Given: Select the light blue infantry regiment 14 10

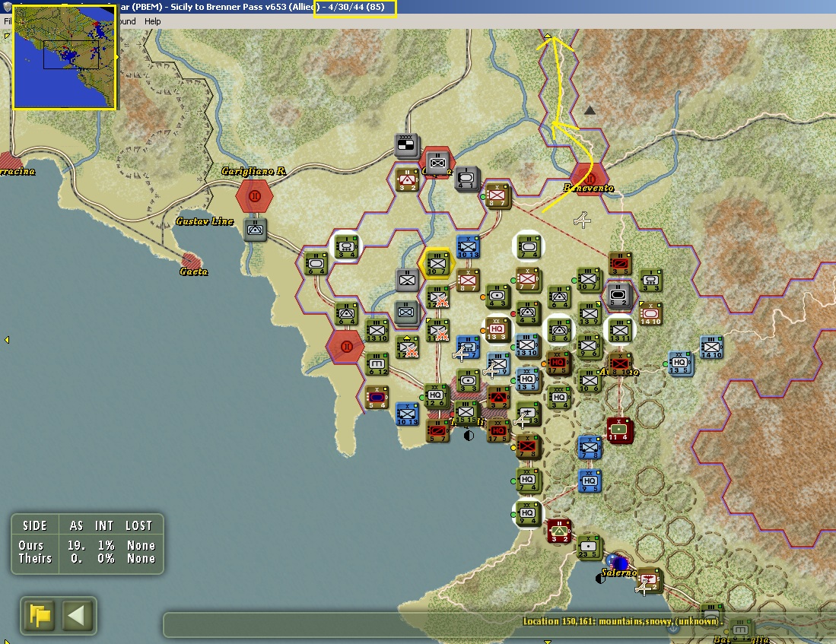Looking at the screenshot, I should coord(711,347).
